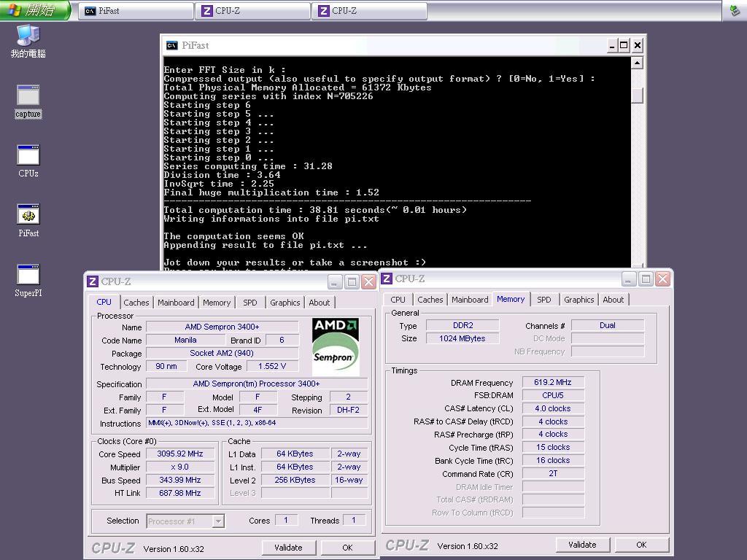Open Mainboard tab in right CPU-Z window
The image size is (747, 560).
470,300
